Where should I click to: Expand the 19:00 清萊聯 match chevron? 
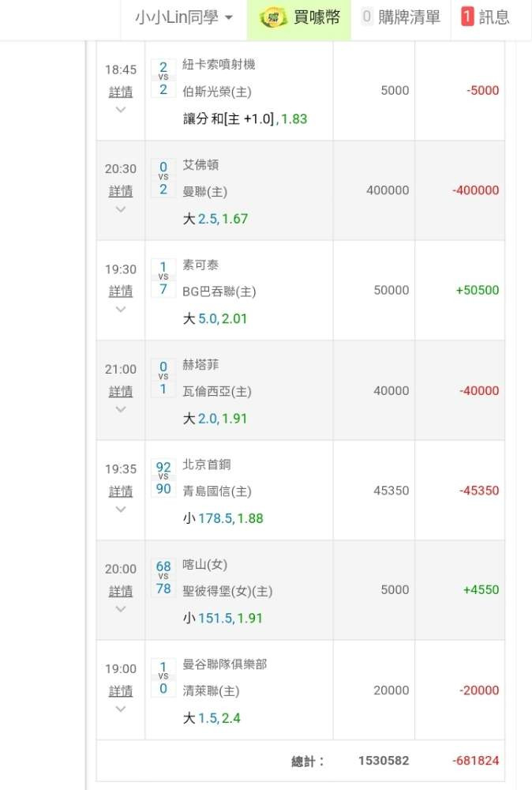(x=121, y=709)
